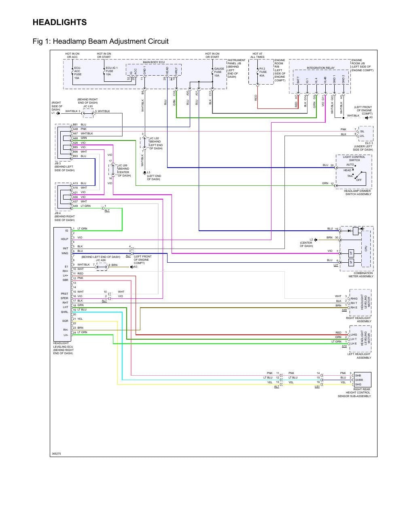Click the INIT pin label
This screenshot has width=420, height=521.
[66, 249]
